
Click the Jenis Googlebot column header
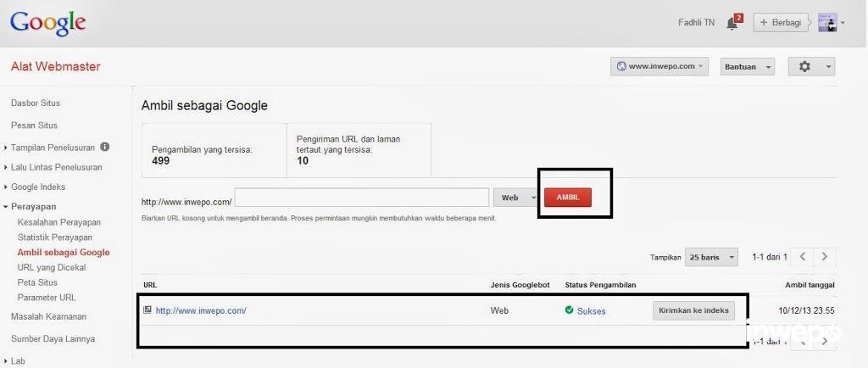(520, 285)
